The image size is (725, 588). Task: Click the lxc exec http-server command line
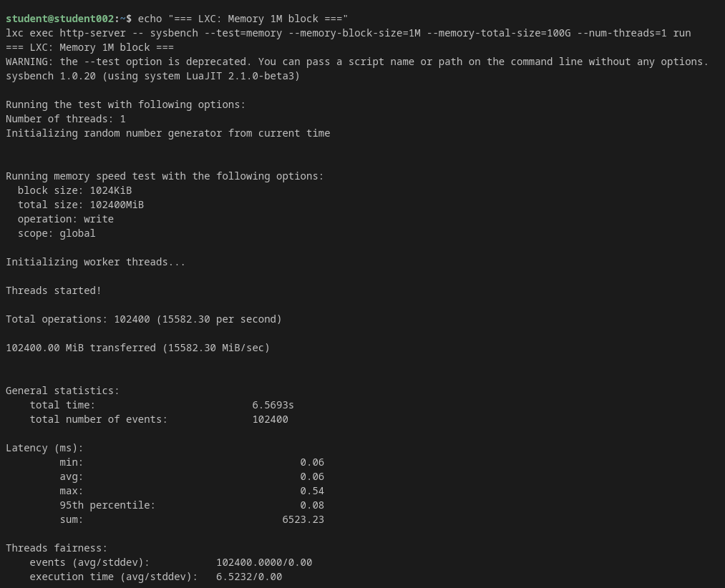coord(348,34)
